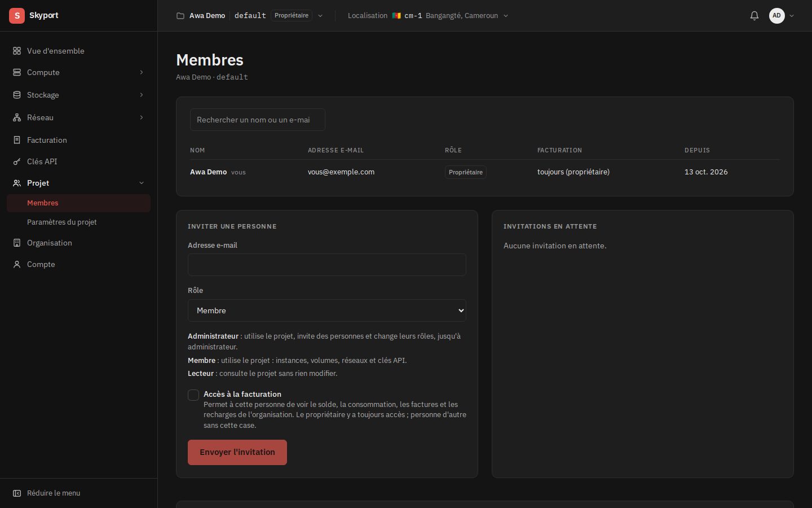Viewport: 812px width, 508px height.
Task: Click the Réseau network icon
Action: pyautogui.click(x=17, y=117)
